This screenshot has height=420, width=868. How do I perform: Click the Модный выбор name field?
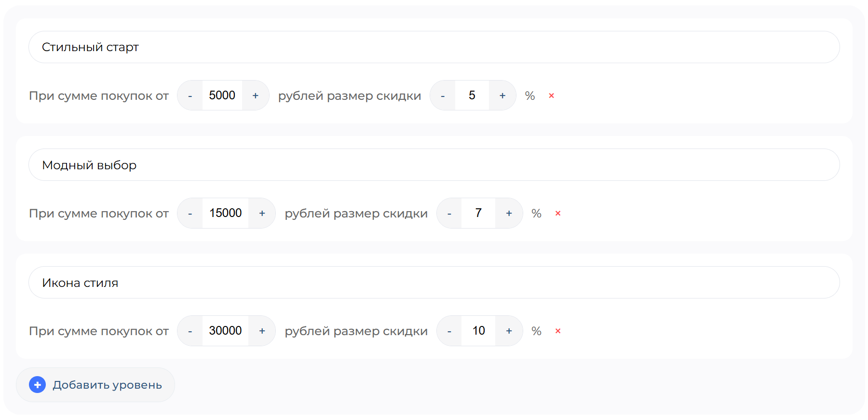point(434,165)
